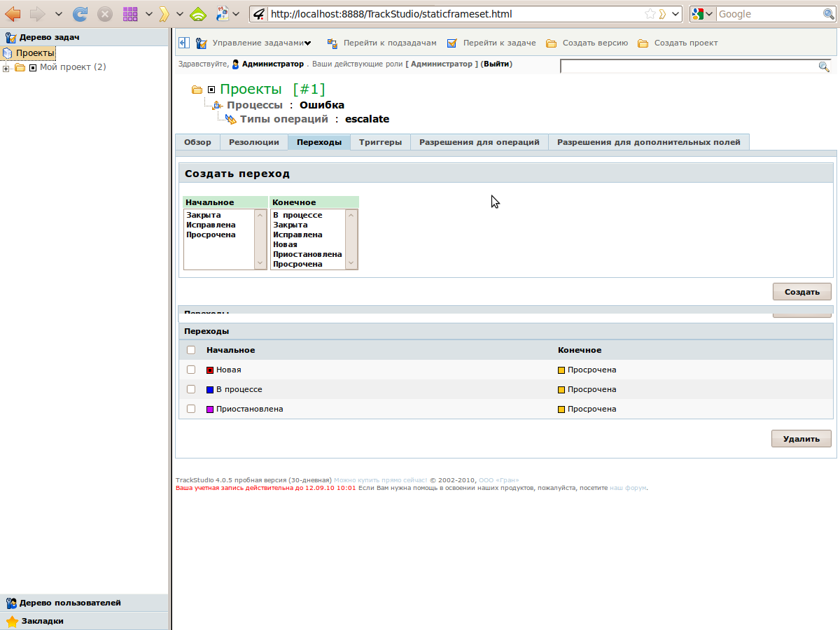Click the Перейти к подзадачам icon
This screenshot has width=840, height=630.
[x=332, y=43]
